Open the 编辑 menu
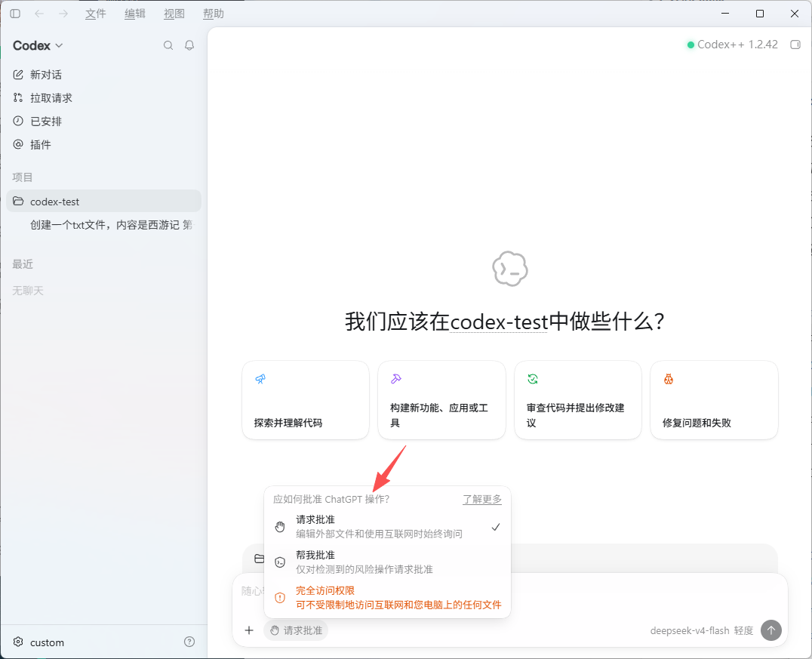 tap(135, 14)
